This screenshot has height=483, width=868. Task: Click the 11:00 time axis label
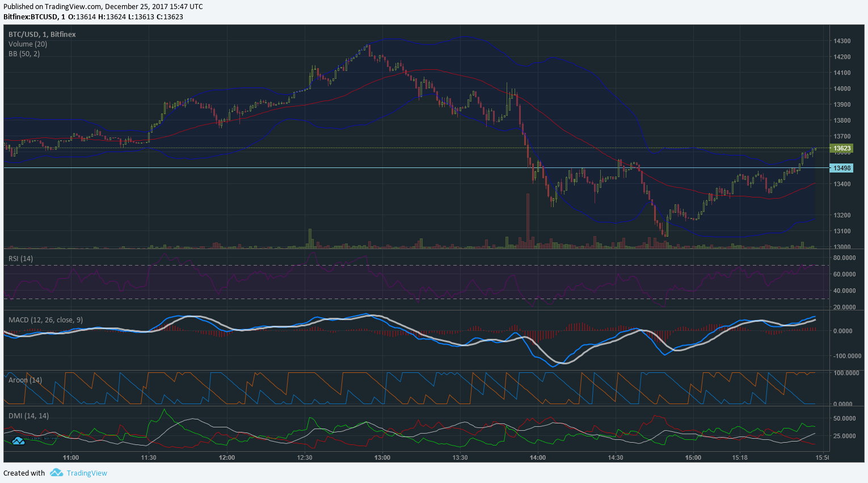point(71,457)
